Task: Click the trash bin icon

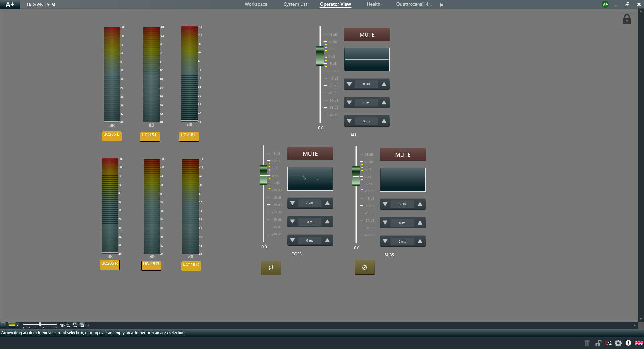Action: click(587, 343)
